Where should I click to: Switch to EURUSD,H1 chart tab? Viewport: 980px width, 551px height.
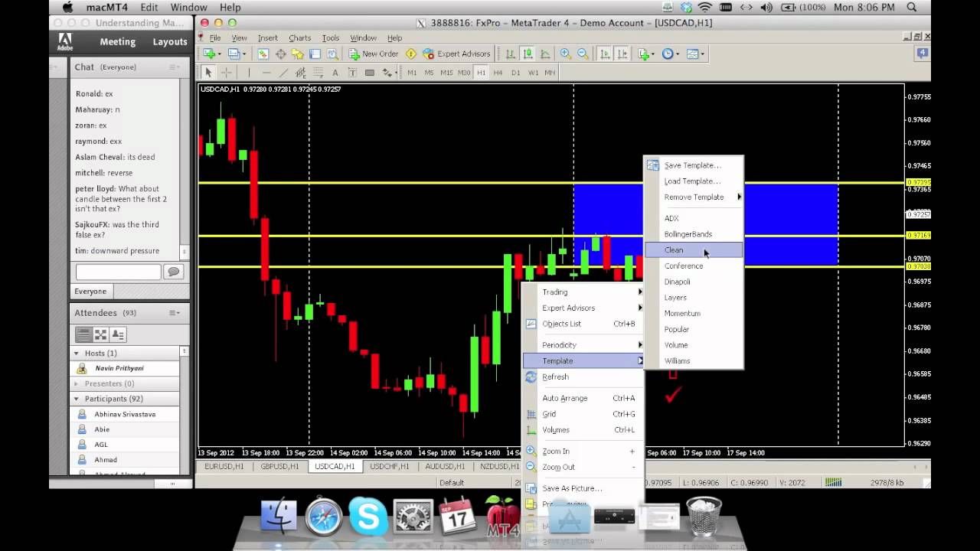(224, 466)
